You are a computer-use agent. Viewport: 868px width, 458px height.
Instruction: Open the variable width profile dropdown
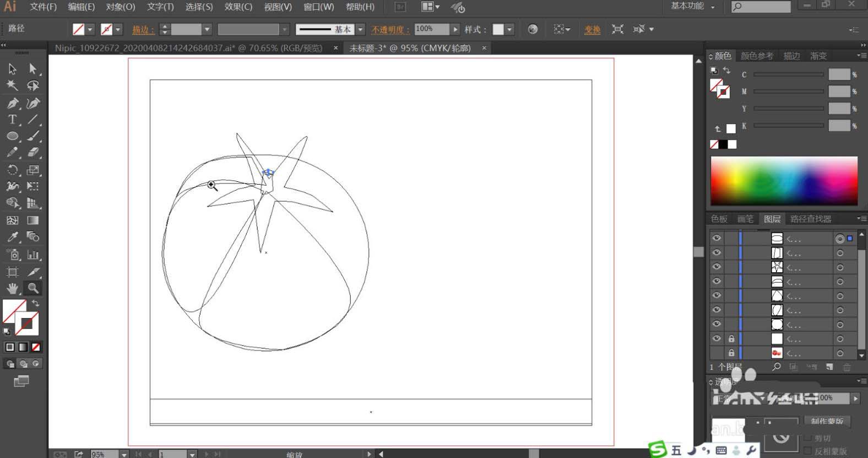pyautogui.click(x=285, y=29)
